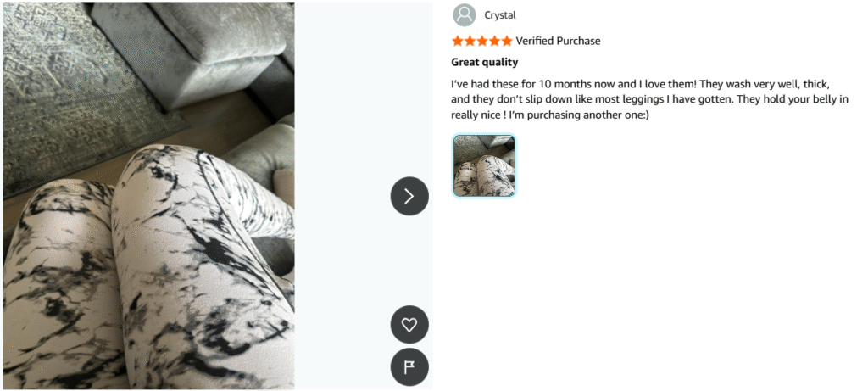The image size is (868, 391).
Task: Select the first orange rating star
Action: tap(457, 41)
